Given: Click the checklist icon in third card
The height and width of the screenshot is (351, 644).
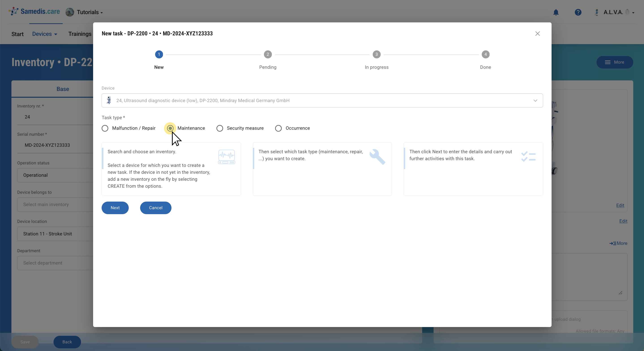Looking at the screenshot, I should [x=528, y=157].
